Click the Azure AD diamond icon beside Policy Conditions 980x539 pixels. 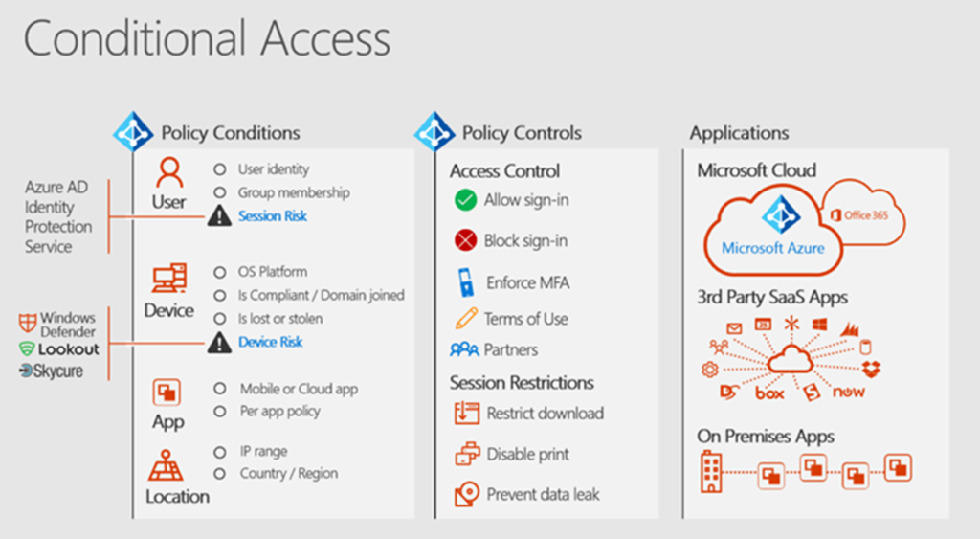[x=133, y=131]
